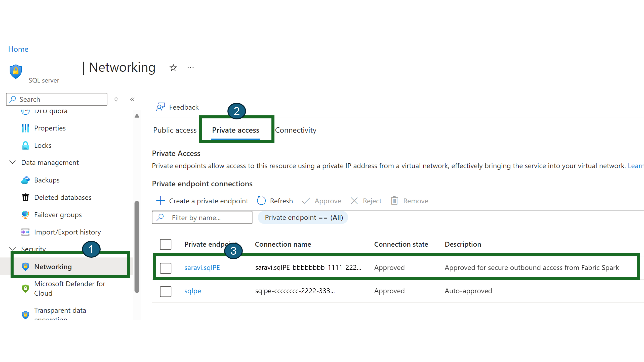Check the top select-all checkbox in table
Image resolution: width=644 pixels, height=362 pixels.
166,244
